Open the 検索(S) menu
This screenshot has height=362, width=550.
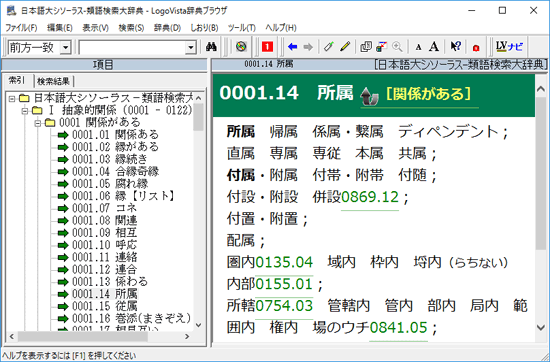point(131,28)
